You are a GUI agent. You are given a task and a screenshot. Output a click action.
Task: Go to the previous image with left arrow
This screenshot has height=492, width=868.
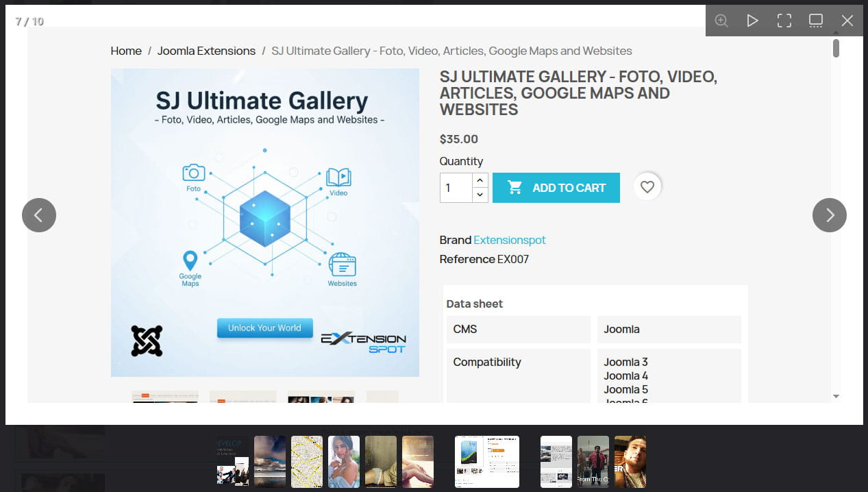tap(39, 215)
